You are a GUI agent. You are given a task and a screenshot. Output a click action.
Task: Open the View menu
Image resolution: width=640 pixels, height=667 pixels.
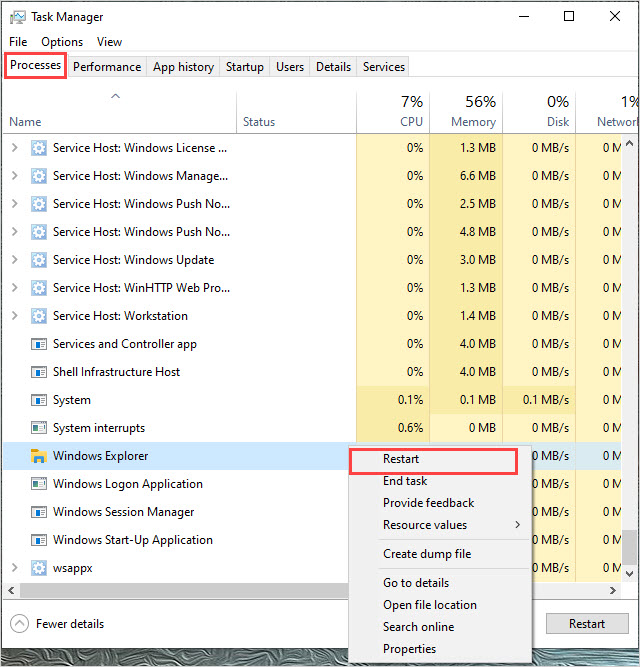tap(109, 42)
